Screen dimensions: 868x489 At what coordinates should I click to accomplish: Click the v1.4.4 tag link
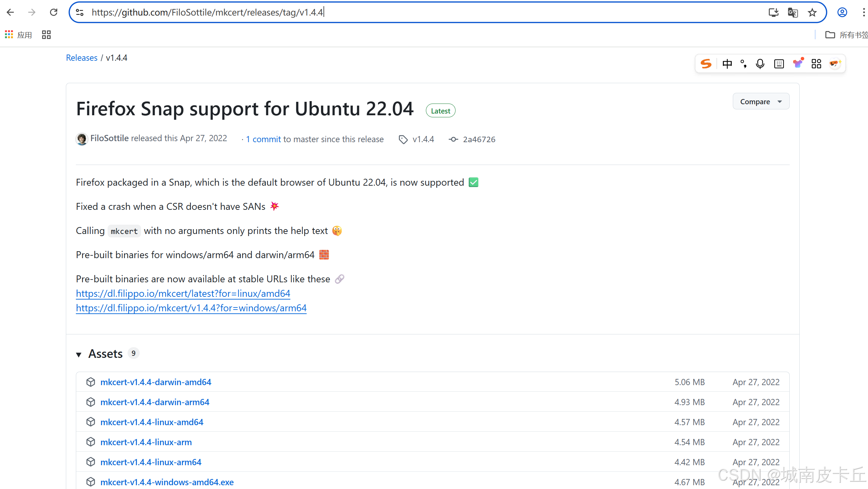[x=423, y=139]
